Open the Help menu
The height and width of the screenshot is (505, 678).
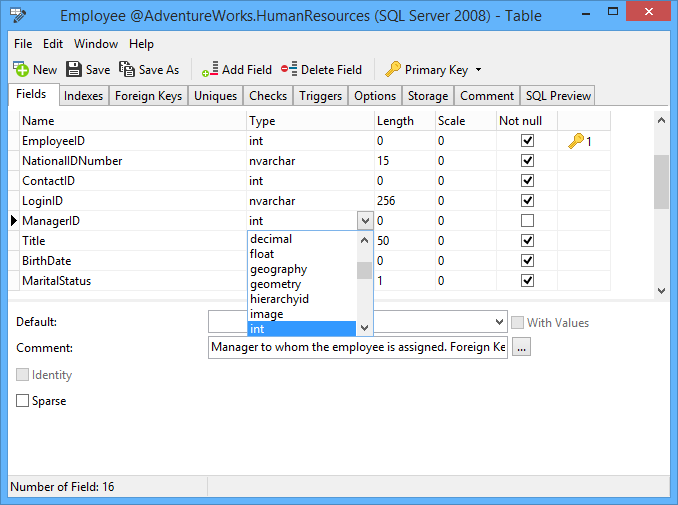click(141, 44)
